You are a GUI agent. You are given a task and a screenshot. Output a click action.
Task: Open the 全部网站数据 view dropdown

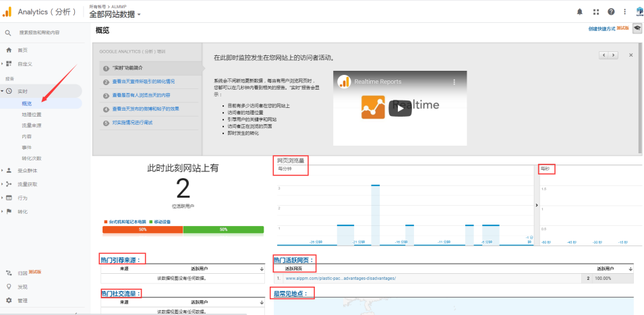[x=115, y=15]
